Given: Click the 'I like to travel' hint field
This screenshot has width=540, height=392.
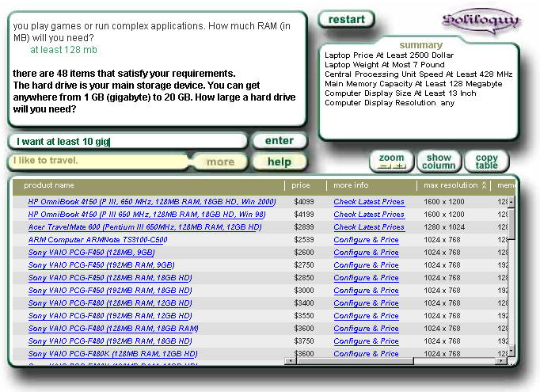Looking at the screenshot, I should 98,161.
